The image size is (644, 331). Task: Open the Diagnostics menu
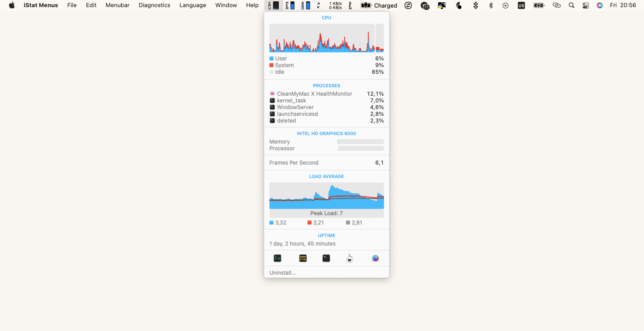(154, 5)
